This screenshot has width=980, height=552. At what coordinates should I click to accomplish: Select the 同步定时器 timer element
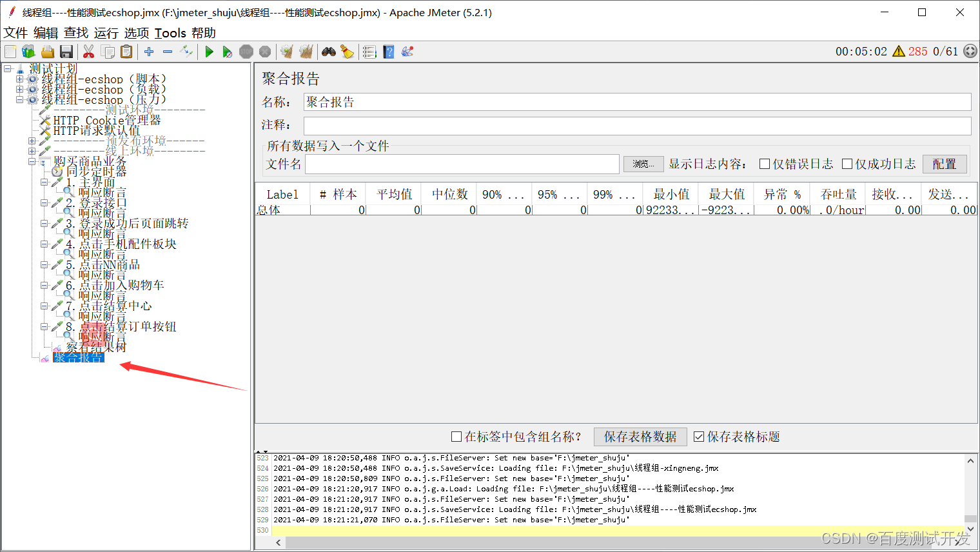pyautogui.click(x=96, y=172)
